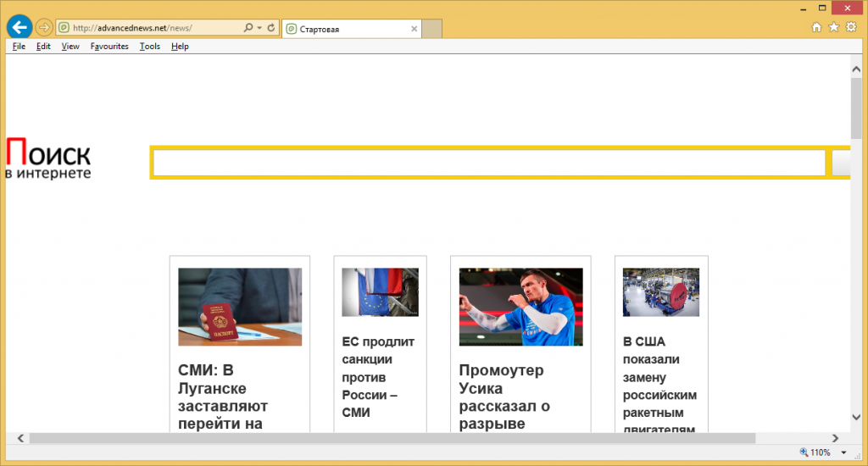Open the Tools gear icon
Image resolution: width=868 pixels, height=466 pixels.
(851, 27)
